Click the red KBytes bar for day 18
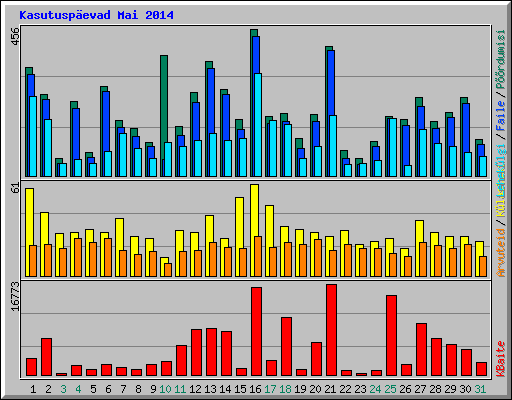This screenshot has height=400, width=512. (x=286, y=347)
